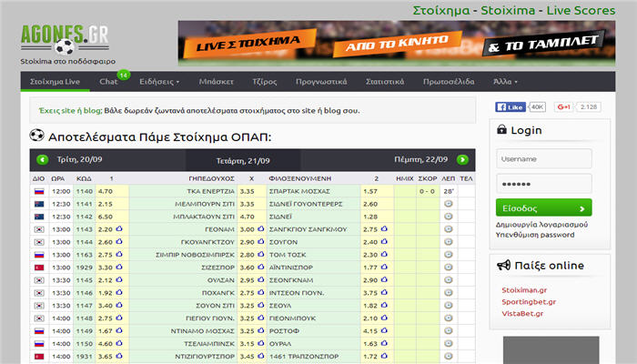Click the Russian flag in ΤΚΑ ΕΝΕΡΤΖΙΑ row
The width and height of the screenshot is (637, 364).
coord(39,191)
